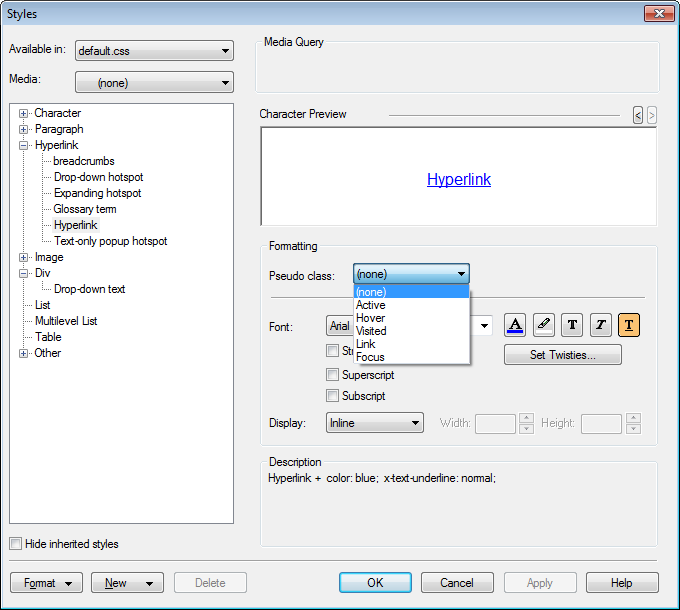Open the Available in default.css dropdown
This screenshot has height=610, width=680.
coord(154,51)
